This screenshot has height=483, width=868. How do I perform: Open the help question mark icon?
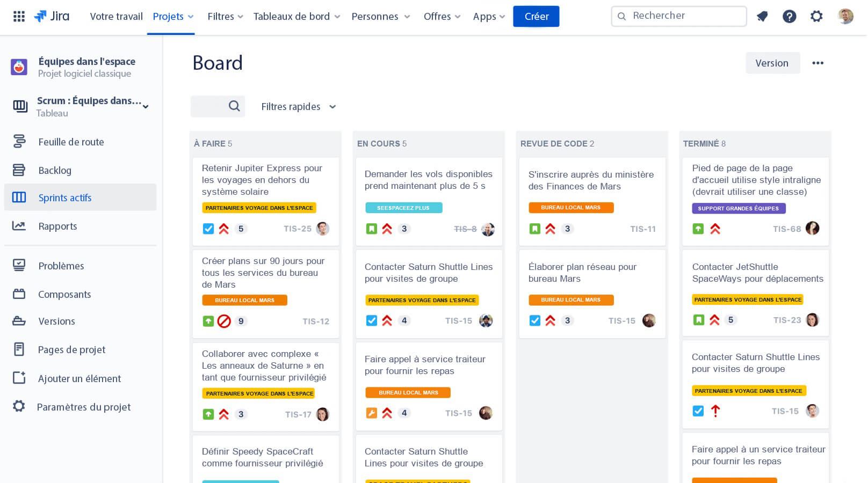789,16
